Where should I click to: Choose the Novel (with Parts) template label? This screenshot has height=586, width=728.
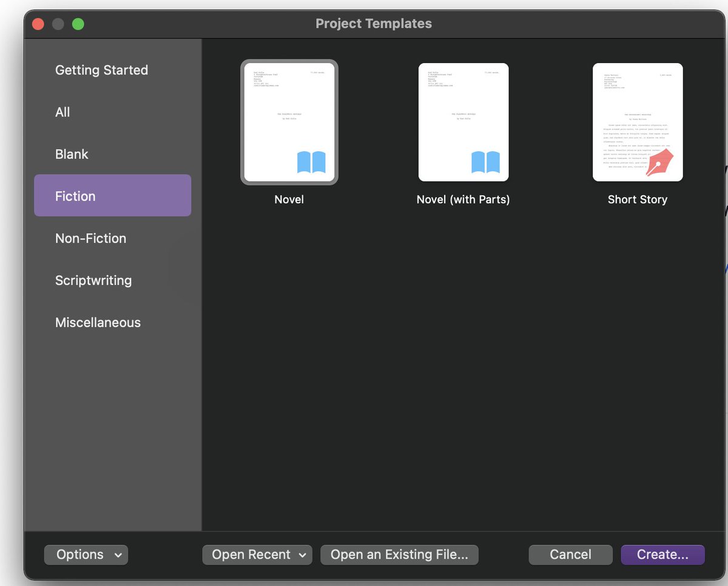click(x=463, y=200)
